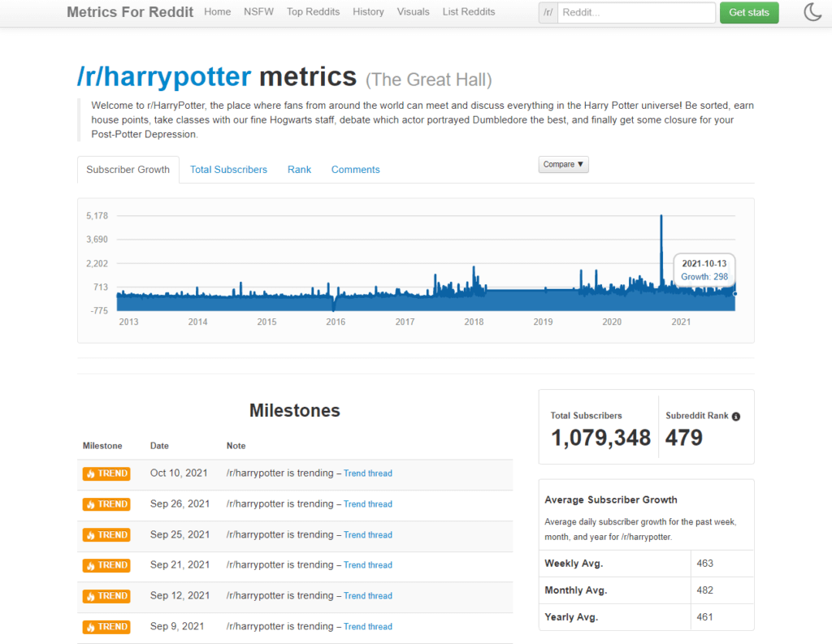
Task: Open the History navbar item
Action: [368, 11]
